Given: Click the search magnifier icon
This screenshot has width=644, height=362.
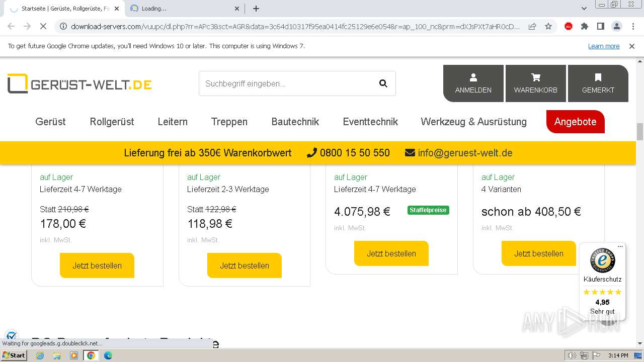Looking at the screenshot, I should point(383,83).
